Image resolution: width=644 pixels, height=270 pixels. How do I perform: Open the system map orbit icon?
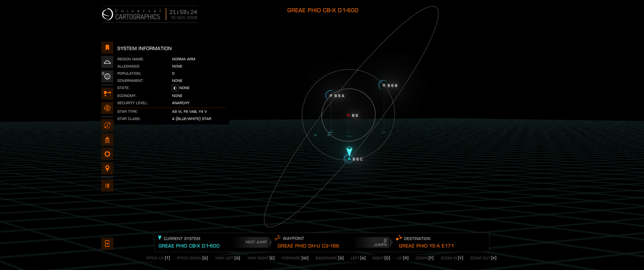pyautogui.click(x=107, y=108)
